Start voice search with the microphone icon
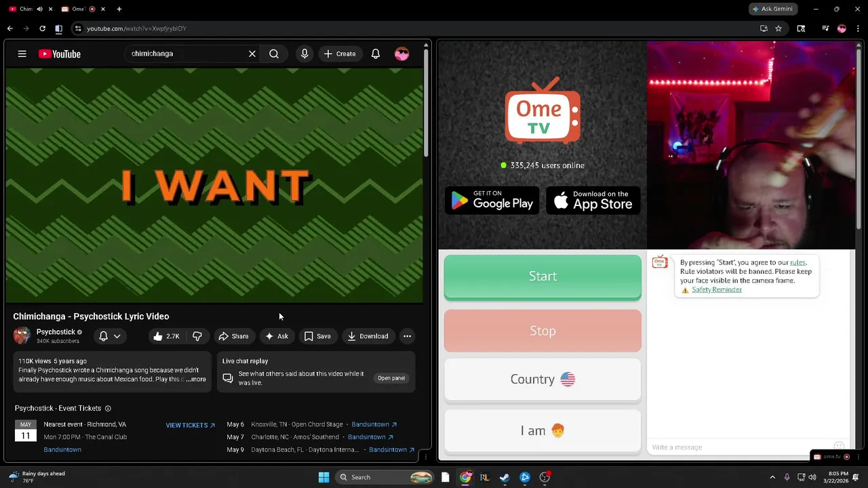 coord(304,54)
